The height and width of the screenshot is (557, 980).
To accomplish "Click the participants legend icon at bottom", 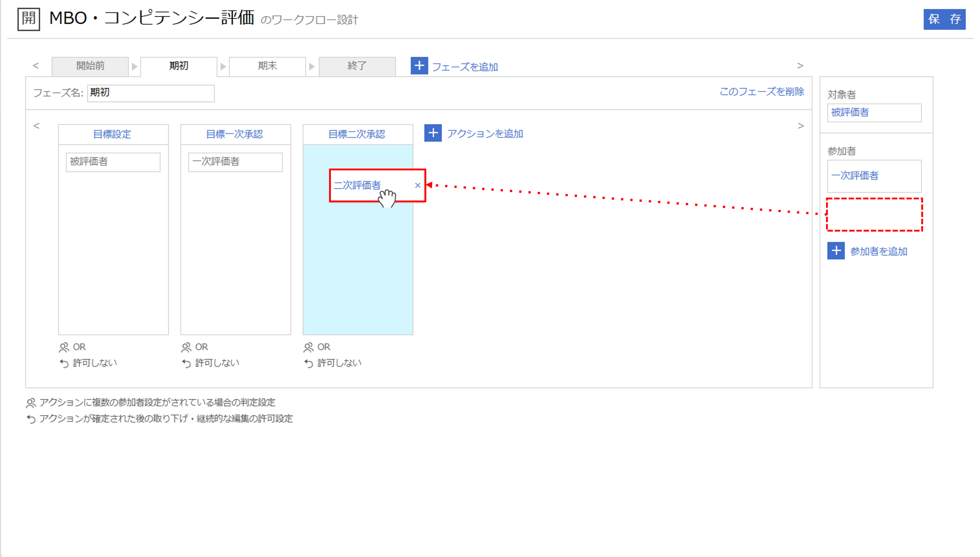I will [x=31, y=403].
